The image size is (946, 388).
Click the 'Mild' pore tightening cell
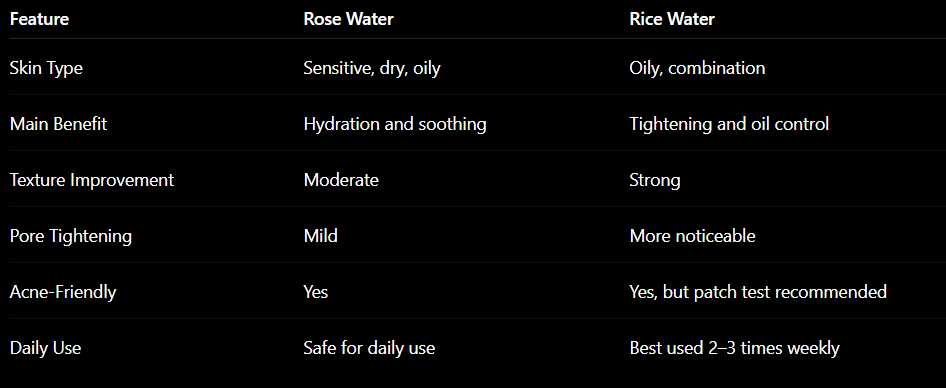tap(320, 236)
